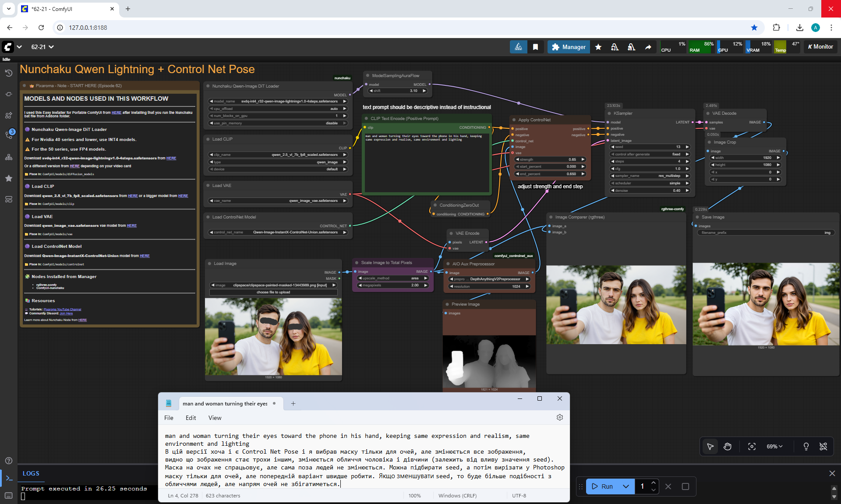Click the fit view to canvas icon
841x504 pixels.
(x=752, y=446)
